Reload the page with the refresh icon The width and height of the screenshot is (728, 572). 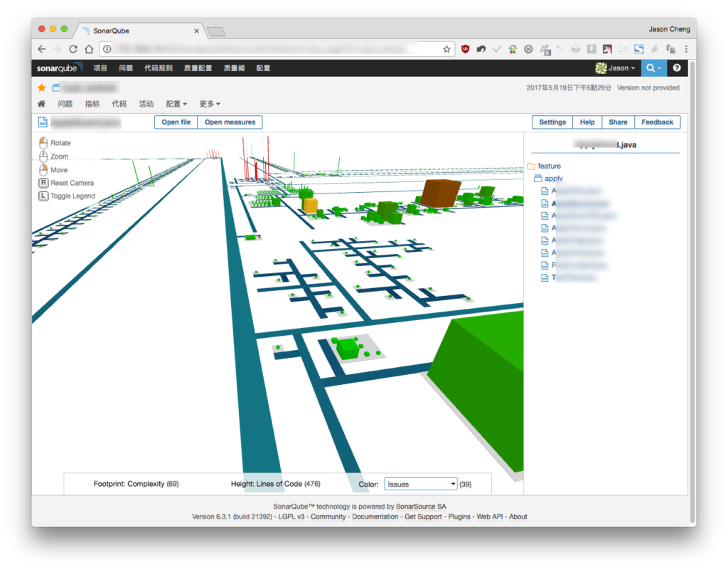pos(73,49)
